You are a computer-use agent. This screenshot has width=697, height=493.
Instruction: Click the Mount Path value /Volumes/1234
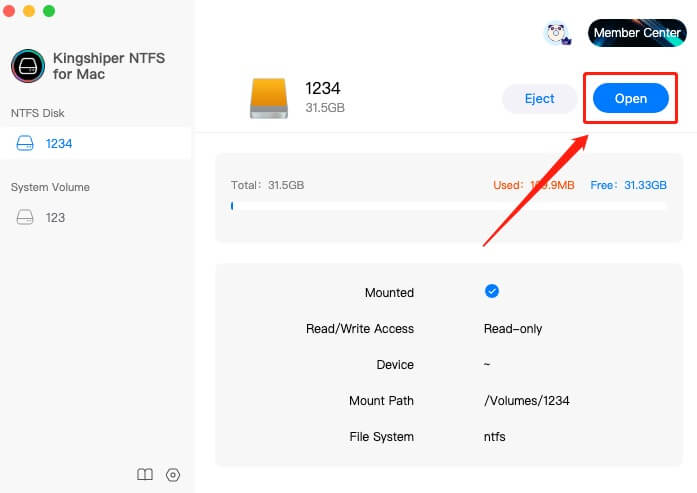[526, 401]
